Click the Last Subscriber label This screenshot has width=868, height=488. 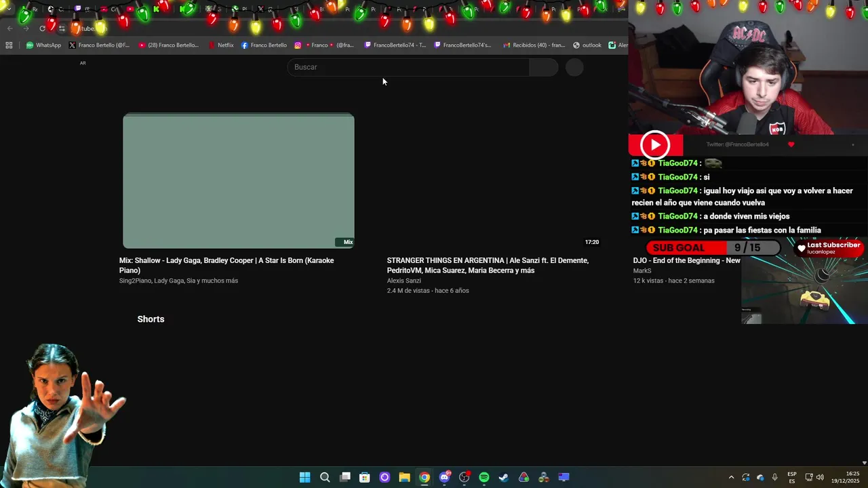[x=833, y=245]
